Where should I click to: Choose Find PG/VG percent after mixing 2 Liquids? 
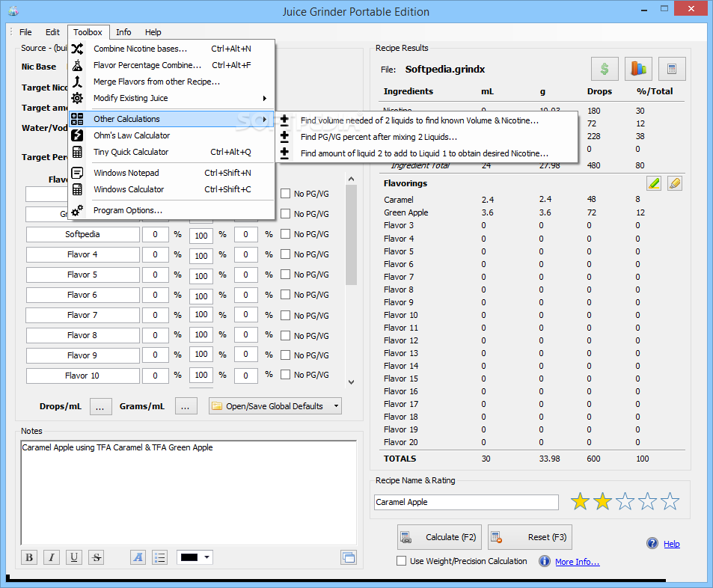(x=427, y=137)
